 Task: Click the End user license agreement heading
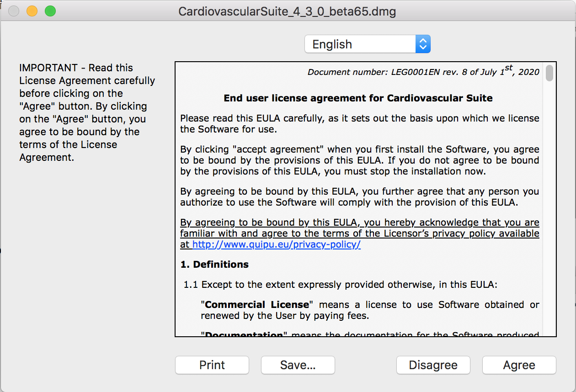coord(358,98)
